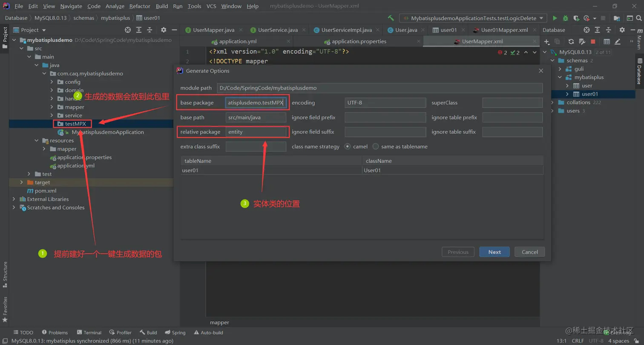
Task: Select the same as tablename radio button
Action: tap(376, 146)
